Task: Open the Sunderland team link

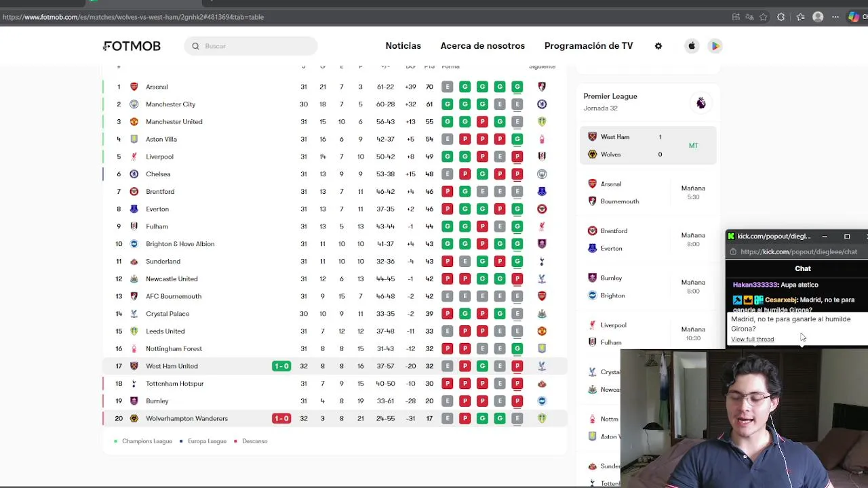Action: [x=163, y=262]
